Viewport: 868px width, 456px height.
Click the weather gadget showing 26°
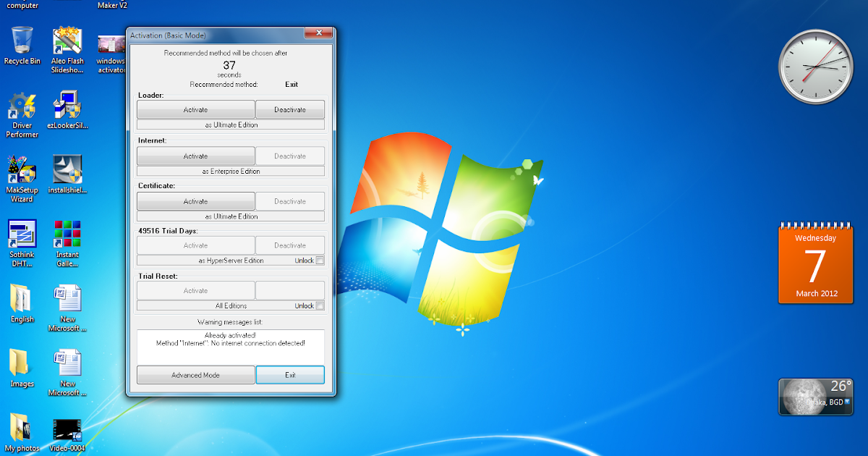(816, 397)
